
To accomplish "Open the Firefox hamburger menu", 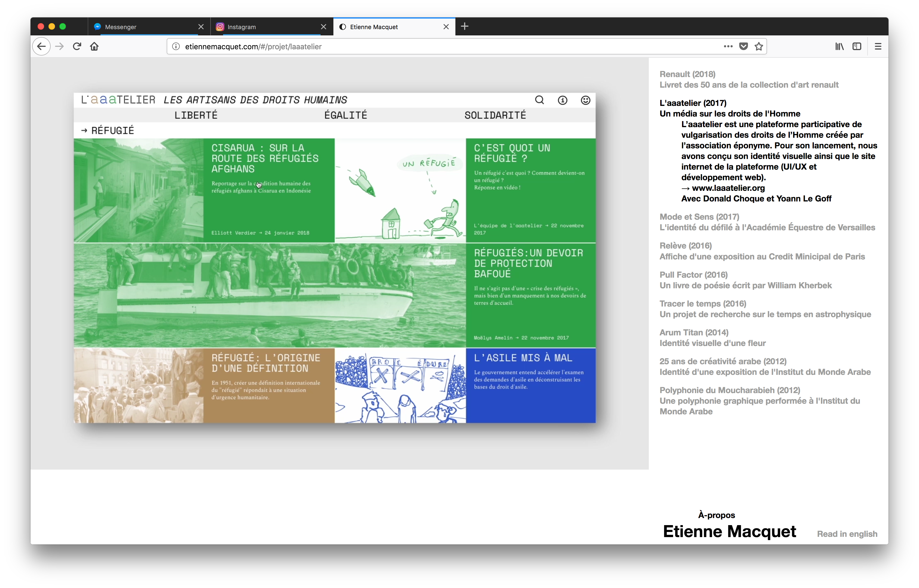I will tap(878, 47).
